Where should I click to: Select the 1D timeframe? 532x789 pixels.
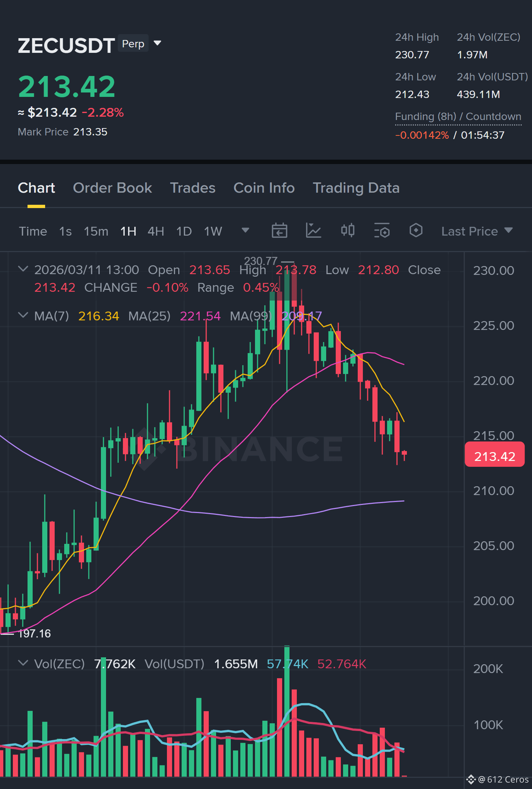point(184,231)
